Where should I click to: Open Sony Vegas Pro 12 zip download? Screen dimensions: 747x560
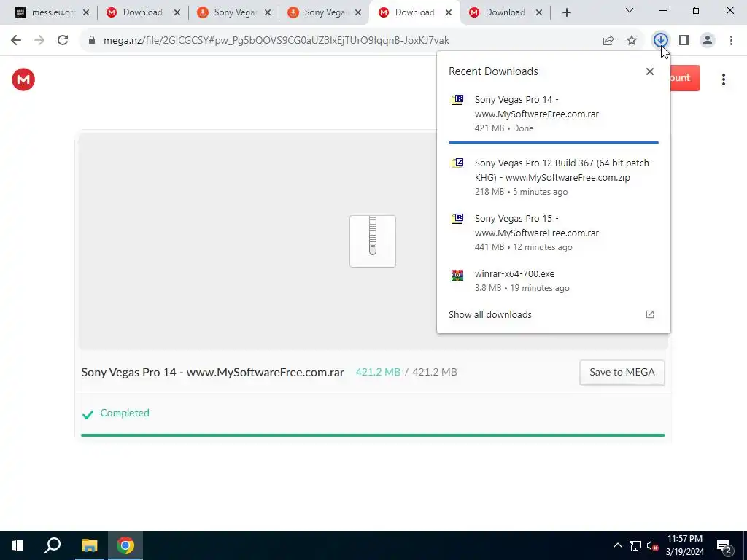554,177
